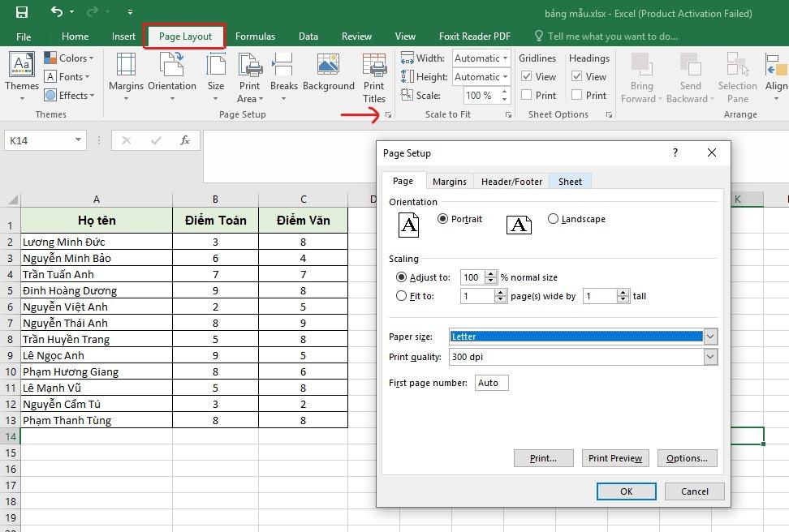Increase the Scale percentage using the up arrow

pos(504,91)
